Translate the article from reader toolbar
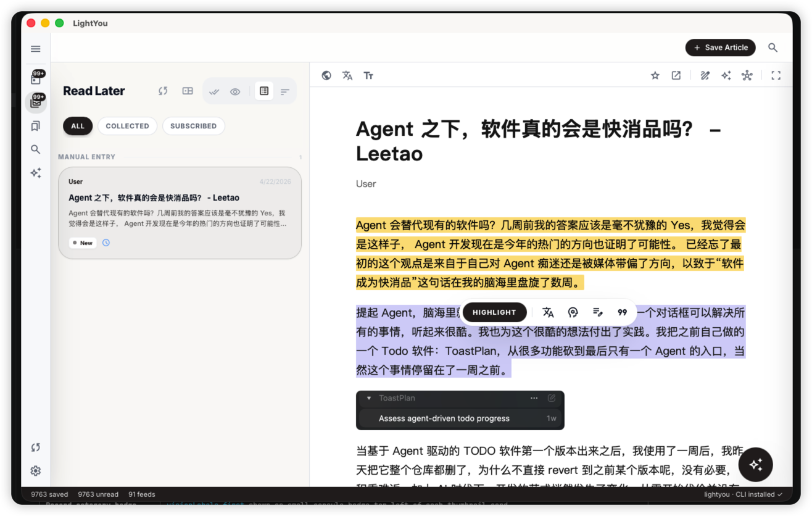The image size is (812, 516). (x=347, y=75)
